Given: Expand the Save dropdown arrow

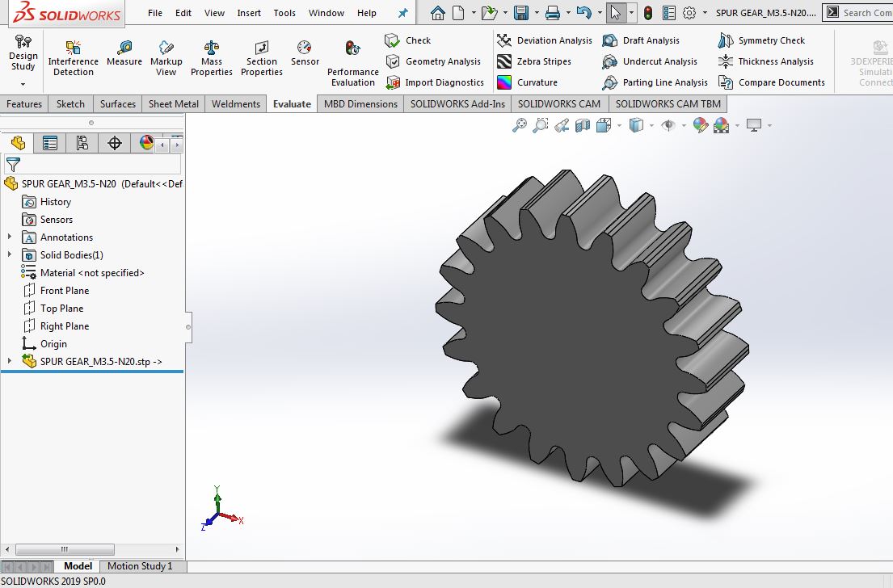Looking at the screenshot, I should pos(537,13).
